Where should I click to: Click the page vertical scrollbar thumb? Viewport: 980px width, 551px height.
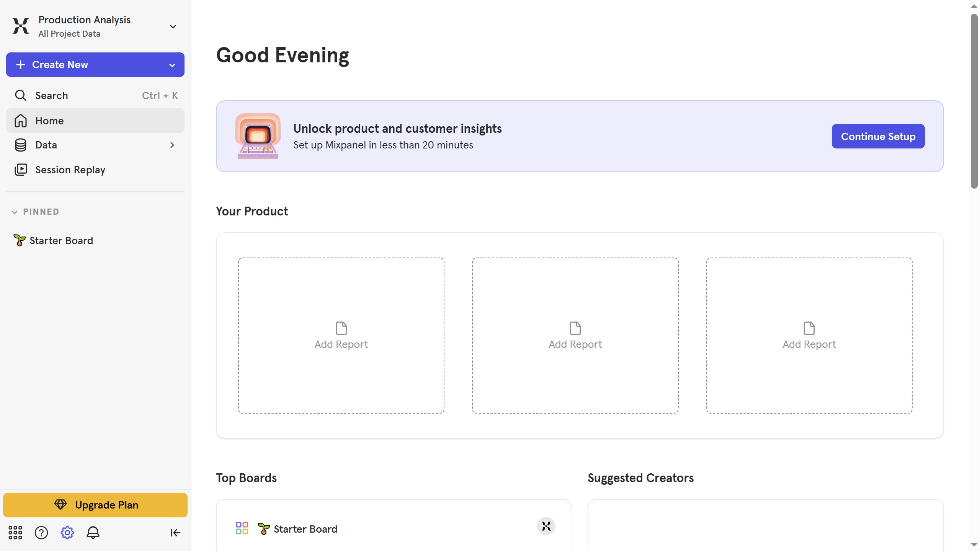click(x=974, y=101)
